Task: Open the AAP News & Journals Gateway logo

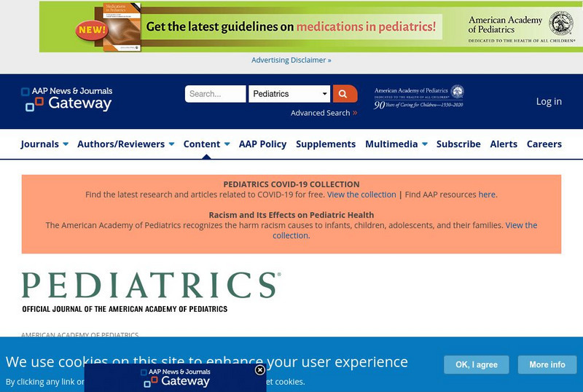Action: click(x=67, y=99)
